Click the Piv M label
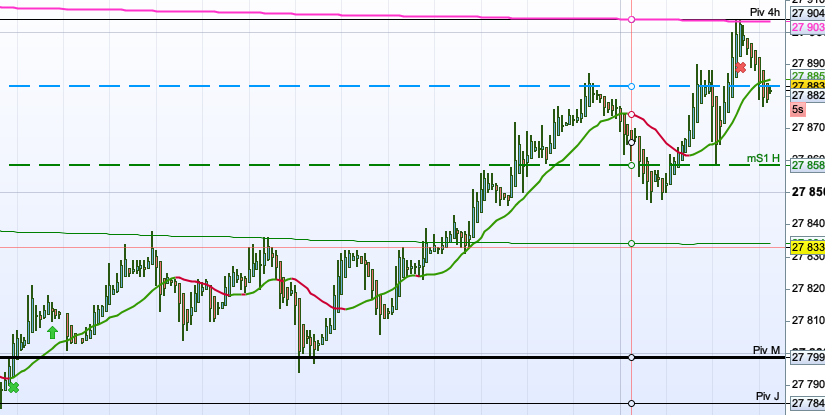825x415 pixels. [766, 351]
